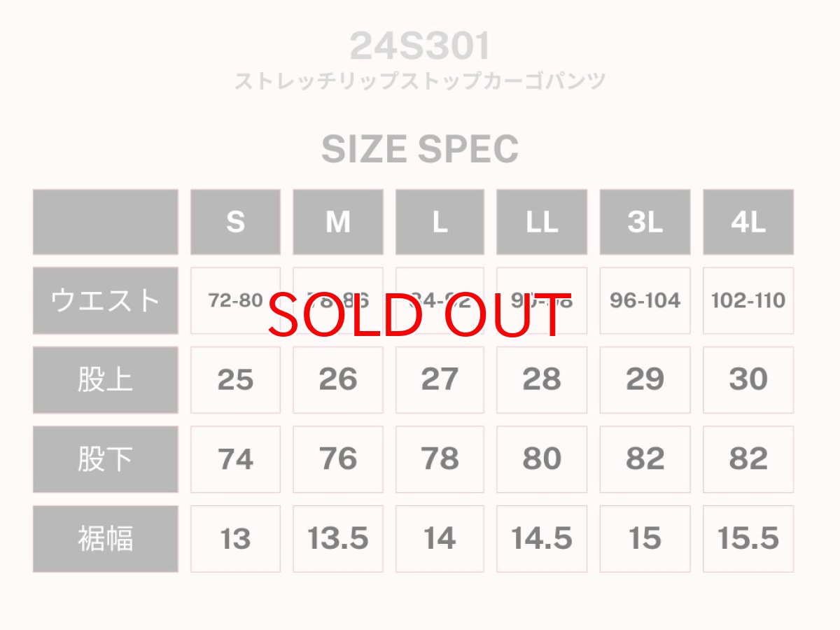840x630 pixels.
Task: Click the 股上 row label
Action: 105,380
